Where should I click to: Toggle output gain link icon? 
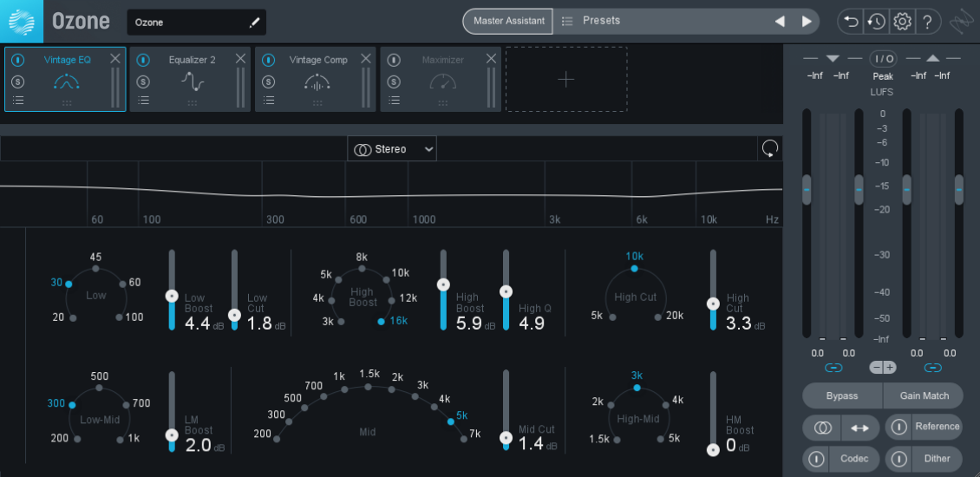coord(933,368)
